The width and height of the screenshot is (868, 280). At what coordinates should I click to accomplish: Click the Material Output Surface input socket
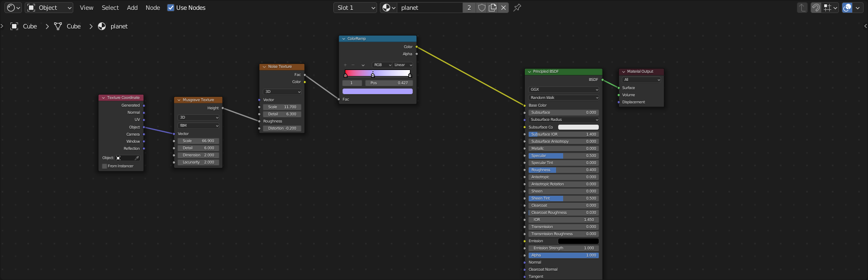(619, 88)
